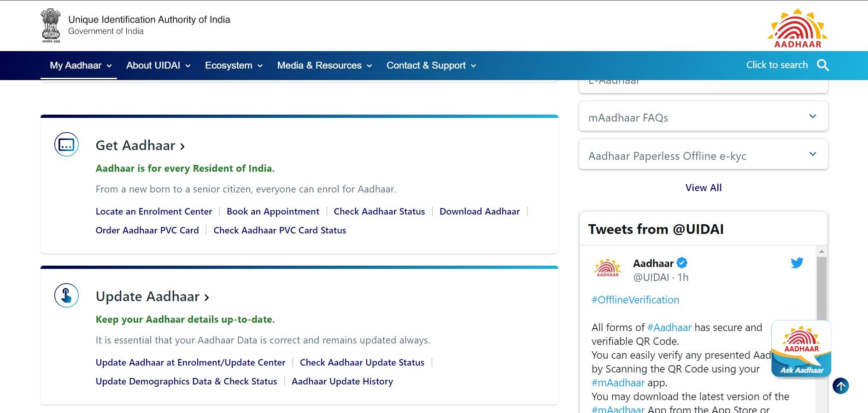Open the About UIDAI menu
This screenshot has height=413, width=868.
click(x=158, y=65)
